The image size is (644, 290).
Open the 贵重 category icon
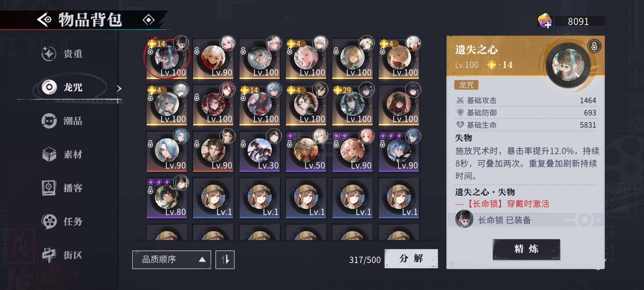pyautogui.click(x=49, y=54)
